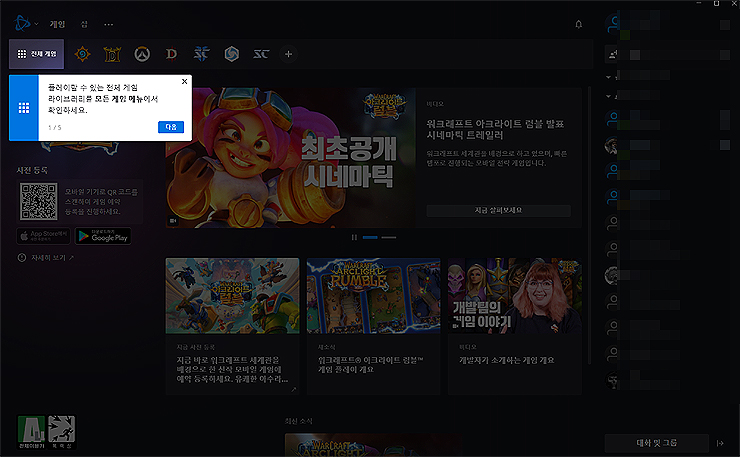Click the pre-registration QR code
Screen dimensions: 740x457
[39, 201]
